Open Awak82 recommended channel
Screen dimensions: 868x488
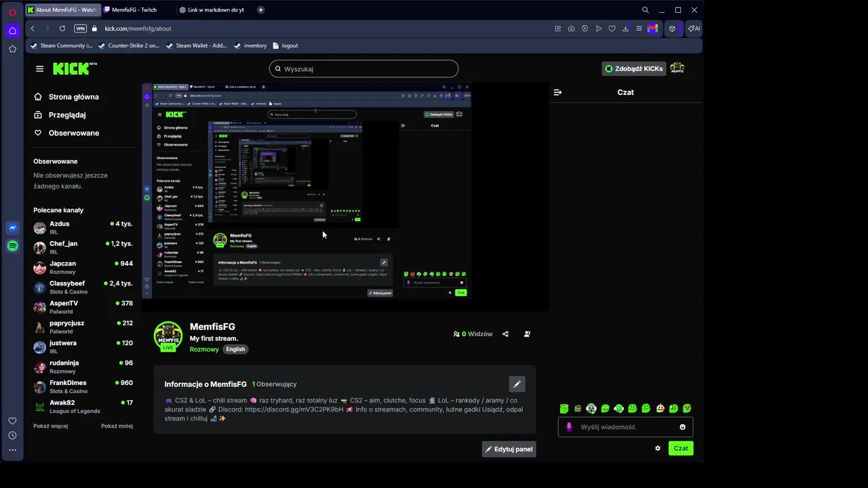(x=83, y=407)
